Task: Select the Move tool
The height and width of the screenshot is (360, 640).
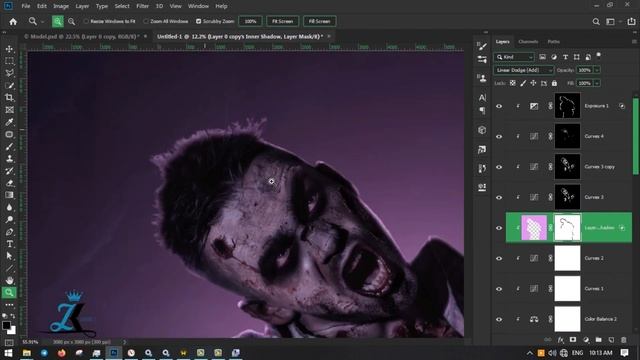Action: [9, 49]
